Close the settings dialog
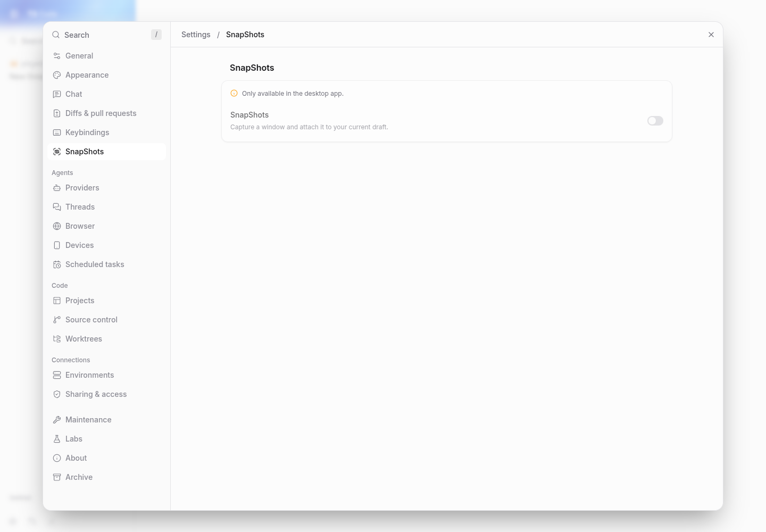 [711, 35]
